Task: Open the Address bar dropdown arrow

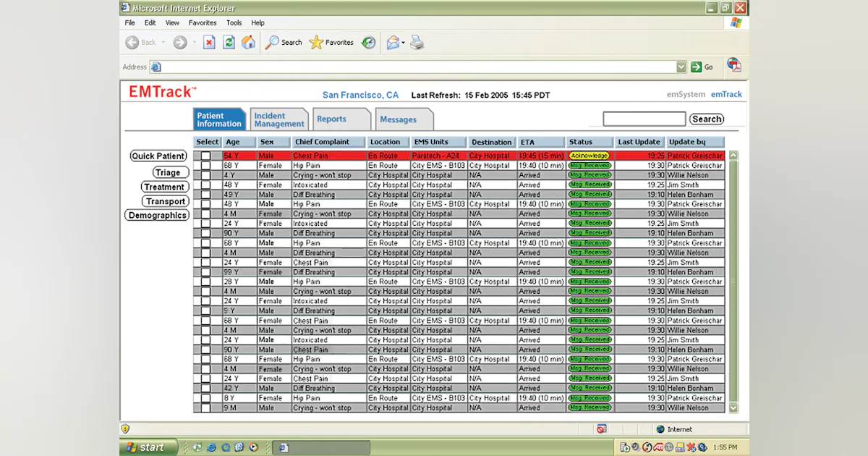Action: pos(681,67)
